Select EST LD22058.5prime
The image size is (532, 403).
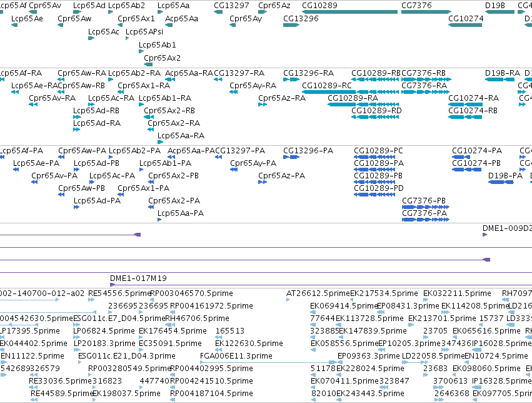(414, 362)
